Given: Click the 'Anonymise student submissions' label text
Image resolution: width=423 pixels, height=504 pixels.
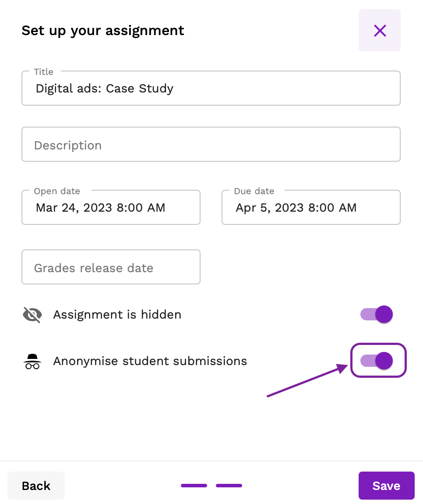Looking at the screenshot, I should (150, 361).
